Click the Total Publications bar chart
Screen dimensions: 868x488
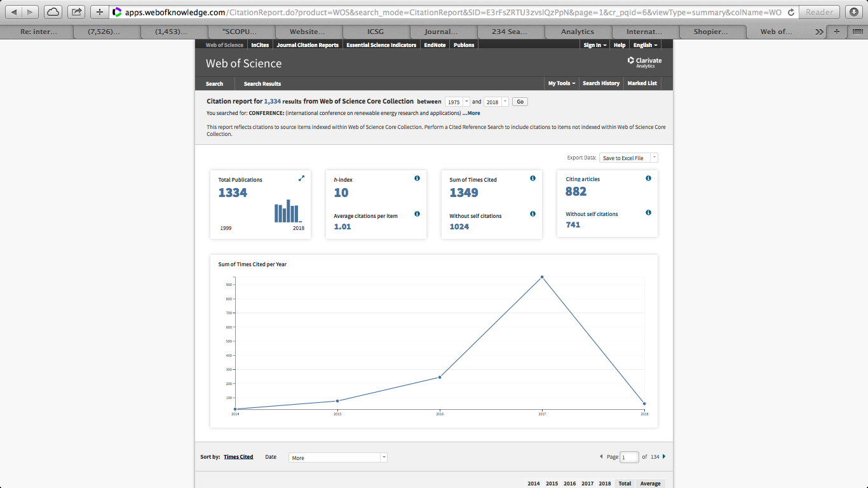[288, 211]
